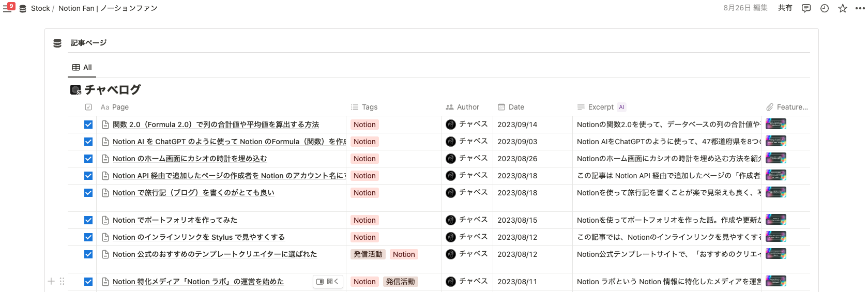Click the database stack icon beside 記事ページ
The height and width of the screenshot is (292, 868).
tap(57, 43)
